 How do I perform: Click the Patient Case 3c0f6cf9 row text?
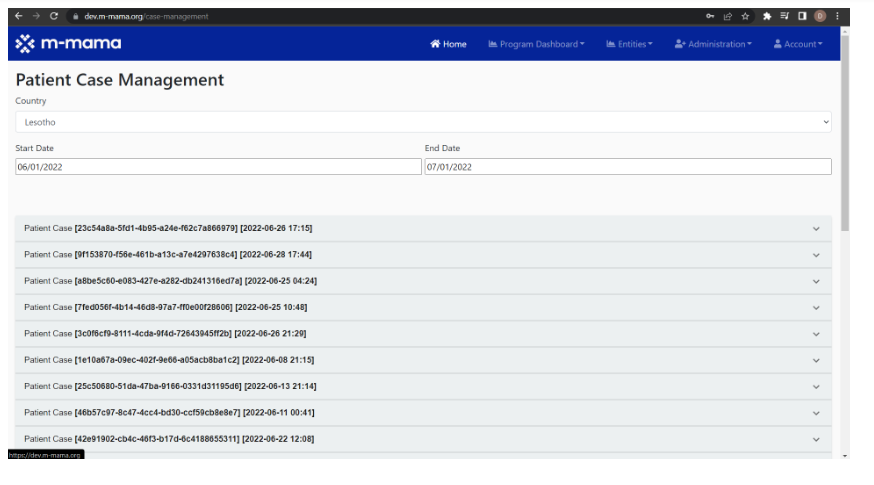click(165, 333)
